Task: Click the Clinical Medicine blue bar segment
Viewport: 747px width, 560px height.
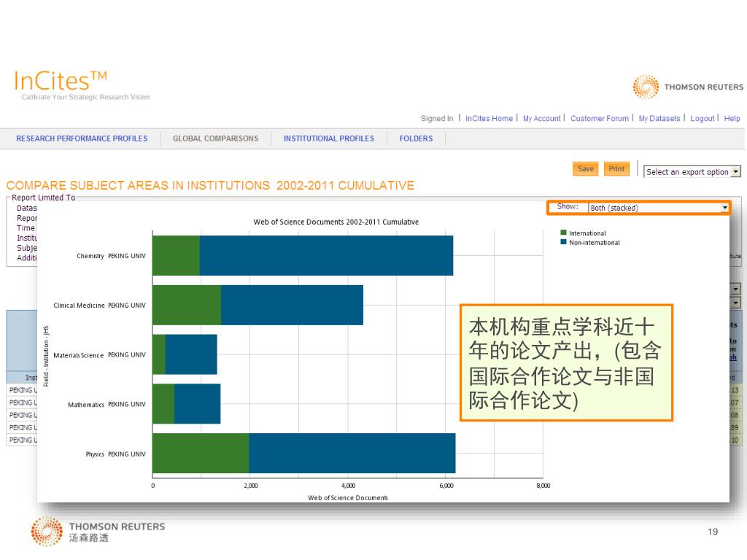Action: click(292, 306)
